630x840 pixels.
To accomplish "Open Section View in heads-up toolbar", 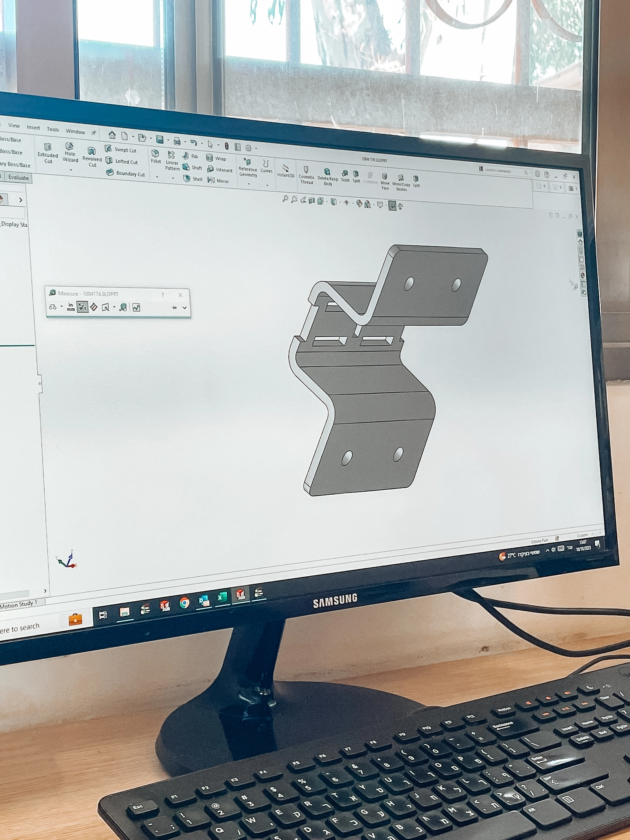I will [312, 200].
